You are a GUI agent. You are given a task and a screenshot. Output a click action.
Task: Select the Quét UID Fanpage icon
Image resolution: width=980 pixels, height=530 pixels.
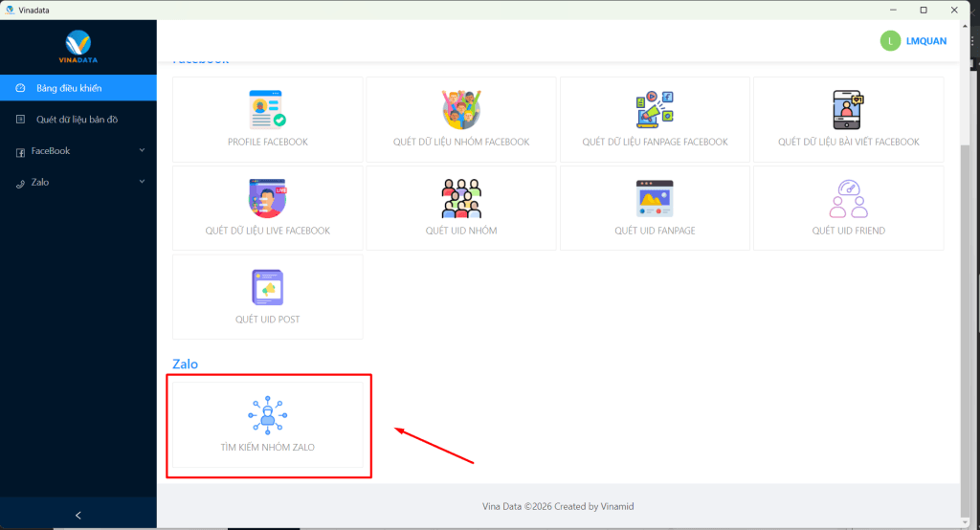[655, 198]
